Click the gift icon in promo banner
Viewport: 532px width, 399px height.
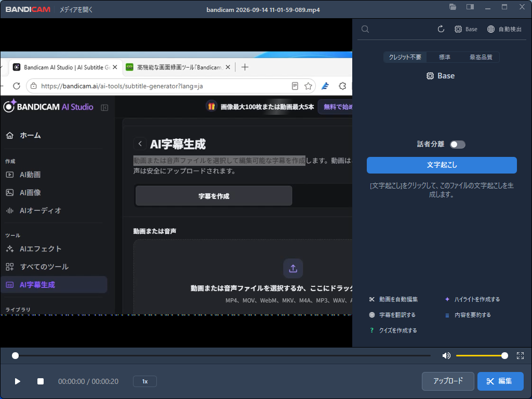[211, 107]
